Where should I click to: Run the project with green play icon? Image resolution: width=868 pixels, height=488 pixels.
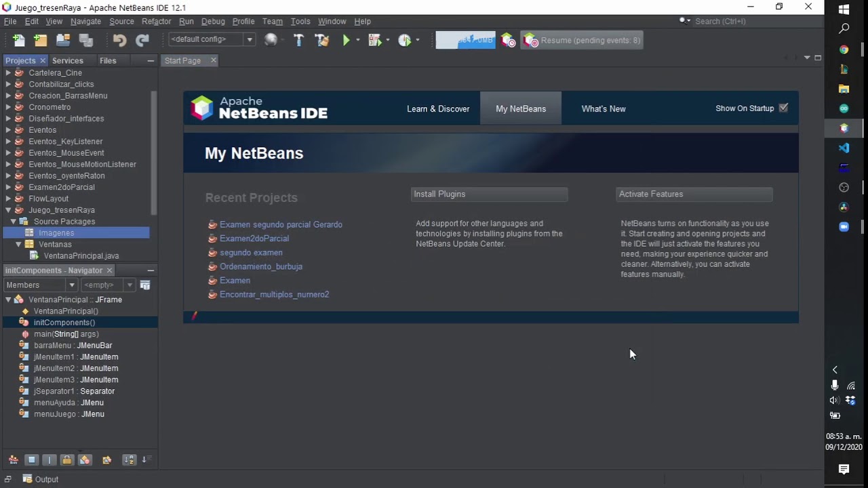click(346, 40)
